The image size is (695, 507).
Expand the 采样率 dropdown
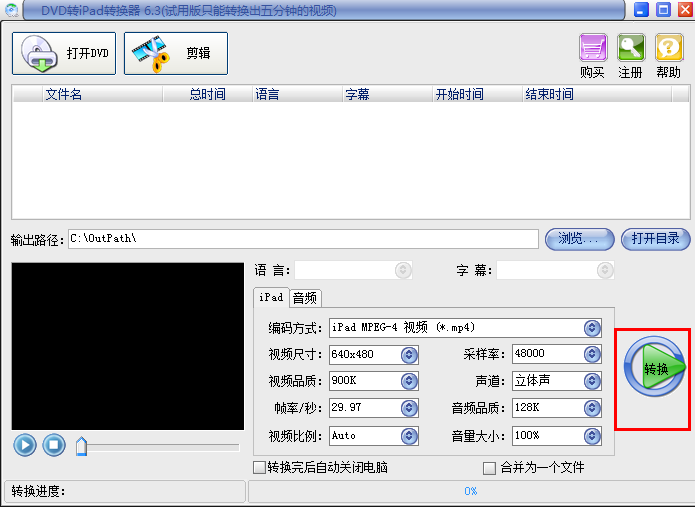coord(592,354)
